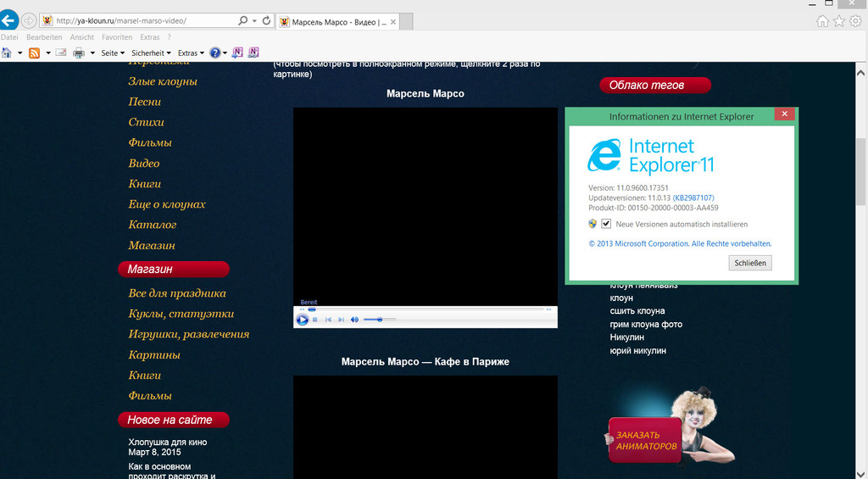Click the second OneNote linked notes icon
Screen dimensions: 868x479
[x=253, y=53]
